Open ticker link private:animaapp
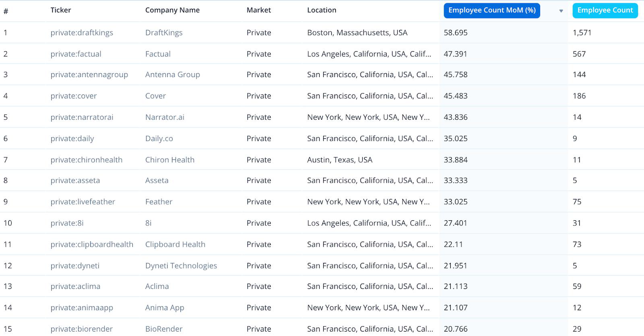 click(82, 307)
